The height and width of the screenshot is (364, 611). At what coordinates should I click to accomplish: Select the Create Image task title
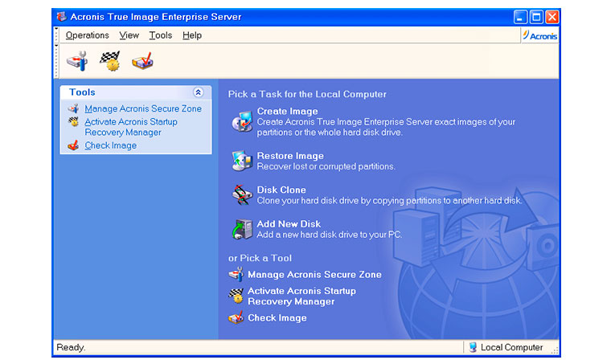287,112
